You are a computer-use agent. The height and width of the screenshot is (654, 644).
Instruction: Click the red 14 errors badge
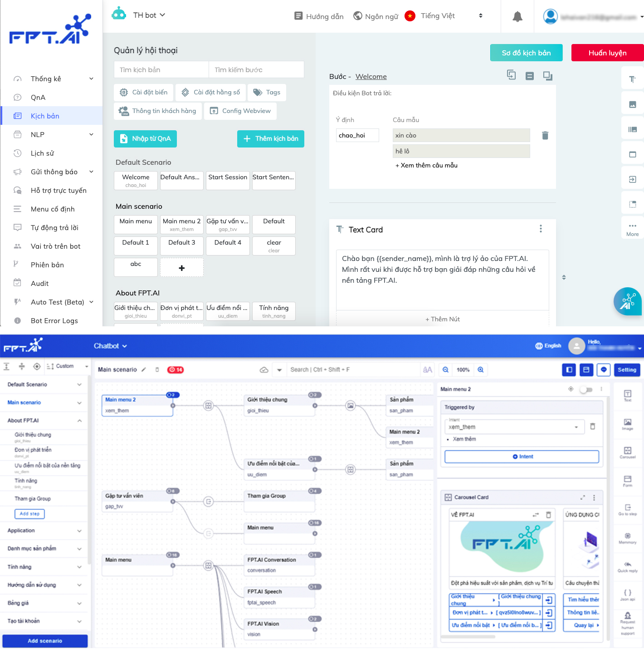(176, 369)
